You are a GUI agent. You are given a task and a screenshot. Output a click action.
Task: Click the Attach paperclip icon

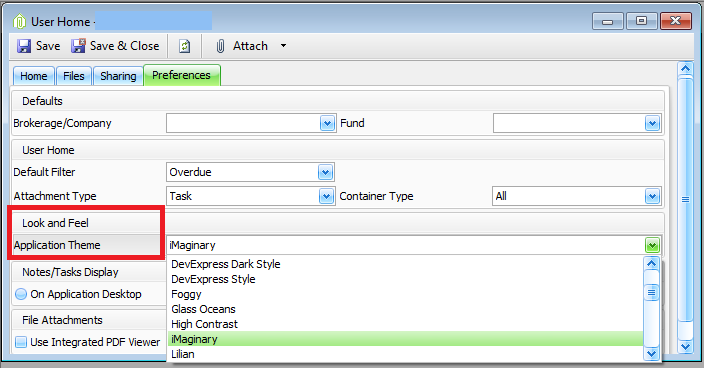click(220, 46)
